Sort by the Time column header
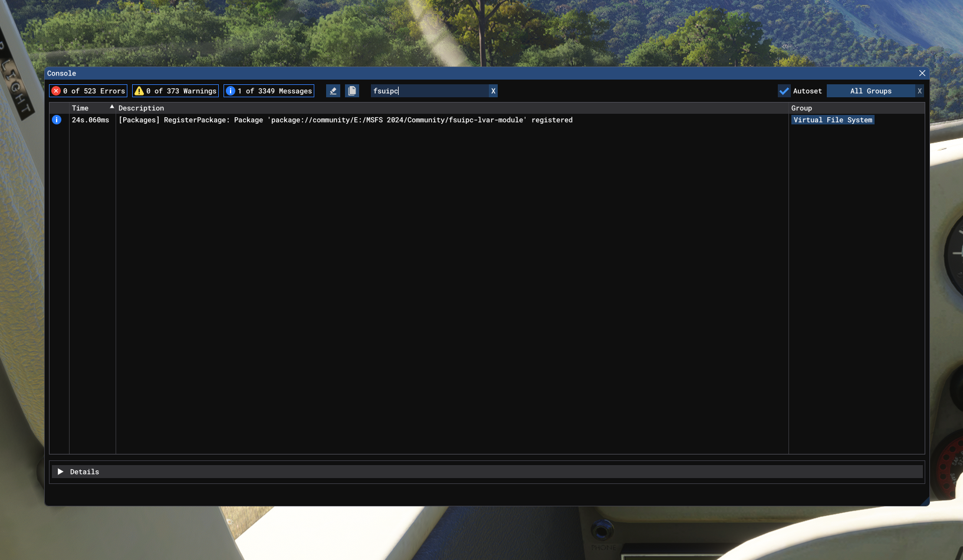 click(80, 108)
